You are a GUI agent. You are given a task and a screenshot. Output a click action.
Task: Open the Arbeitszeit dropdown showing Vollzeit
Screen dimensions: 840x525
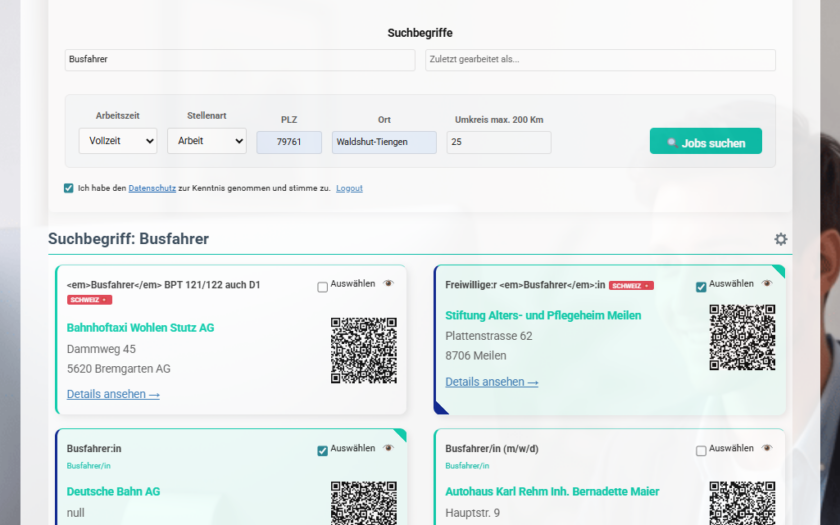pos(118,141)
